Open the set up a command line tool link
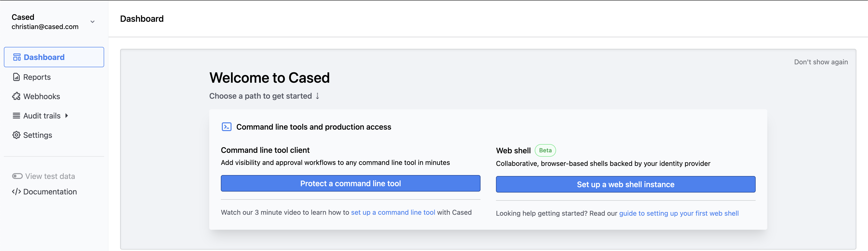 point(393,212)
